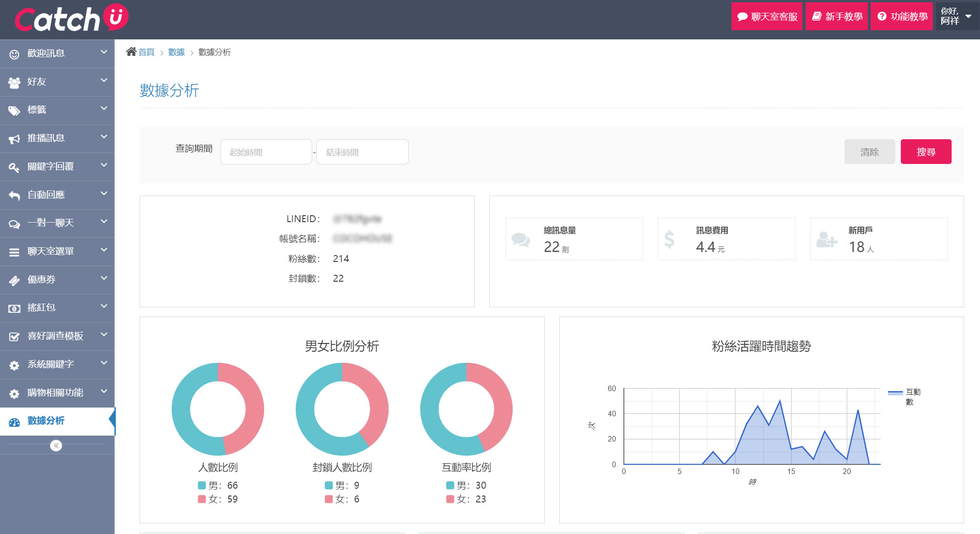Image resolution: width=980 pixels, height=534 pixels.
Task: Select the 歡迎訊息 smiley icon in sidebar
Action: (14, 54)
